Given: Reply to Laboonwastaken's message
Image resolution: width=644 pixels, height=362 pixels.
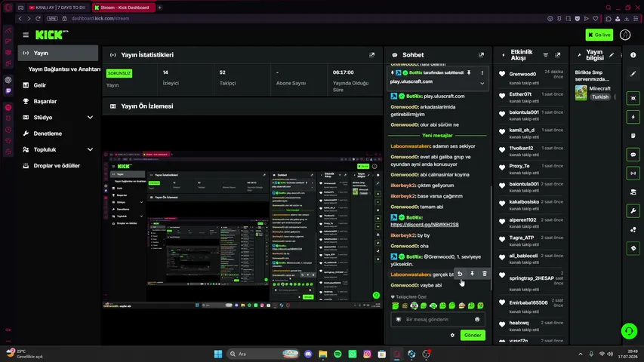Looking at the screenshot, I should 460,274.
